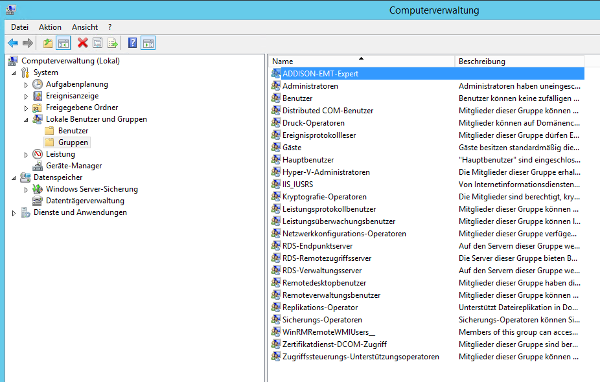The width and height of the screenshot is (600, 382).
Task: Click the blue Back arrow toolbar icon
Action: [x=13, y=43]
